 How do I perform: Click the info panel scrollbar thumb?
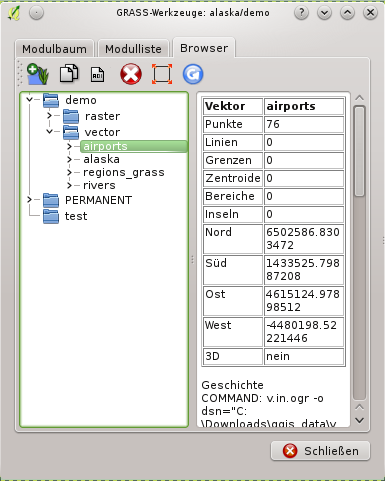[x=359, y=151]
